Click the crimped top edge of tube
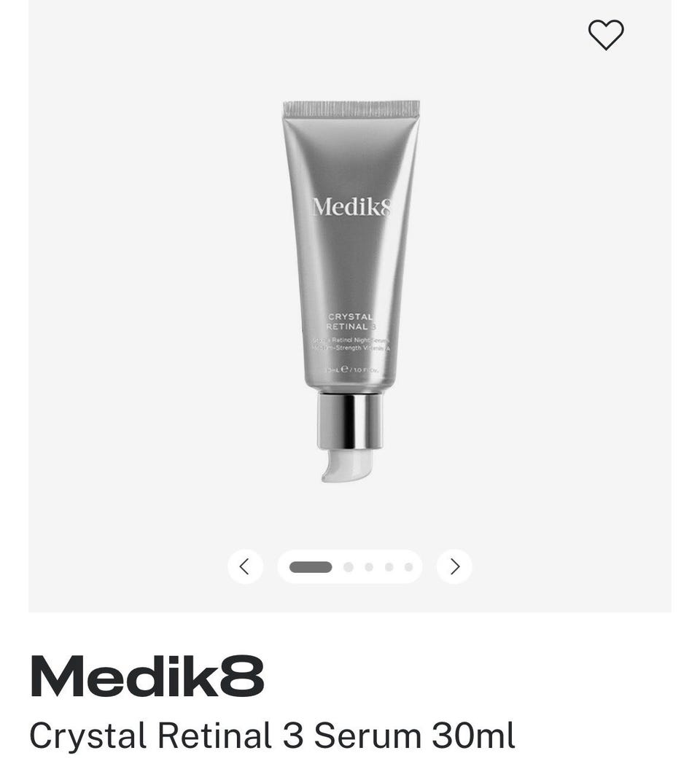The width and height of the screenshot is (700, 777). click(351, 109)
